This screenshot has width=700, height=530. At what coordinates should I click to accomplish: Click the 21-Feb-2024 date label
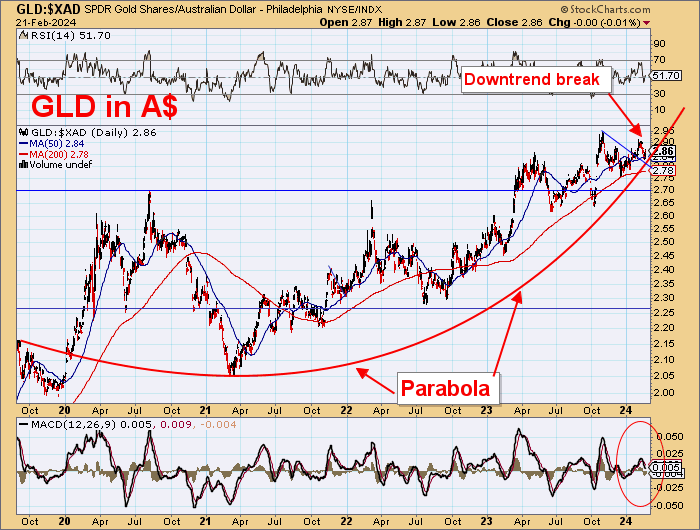tap(46, 23)
